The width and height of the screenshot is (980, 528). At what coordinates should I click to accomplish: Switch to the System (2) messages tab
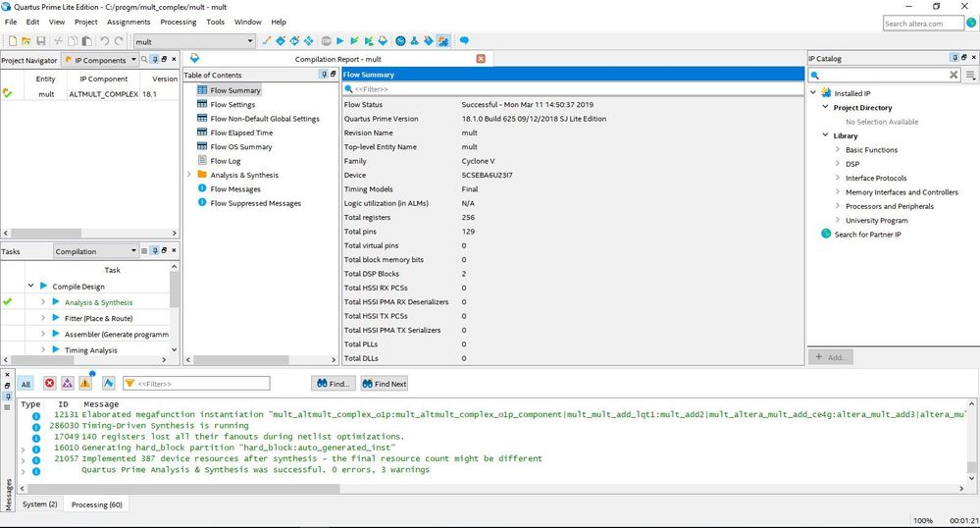pyautogui.click(x=40, y=504)
